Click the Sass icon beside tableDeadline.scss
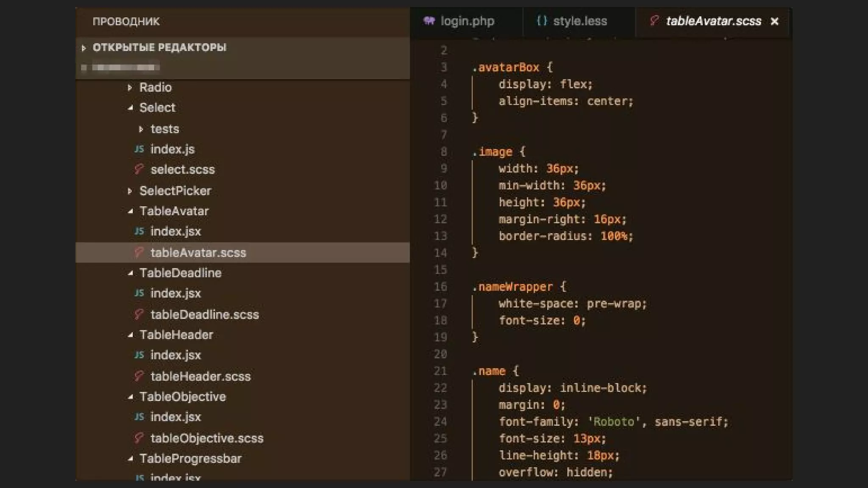 [139, 314]
